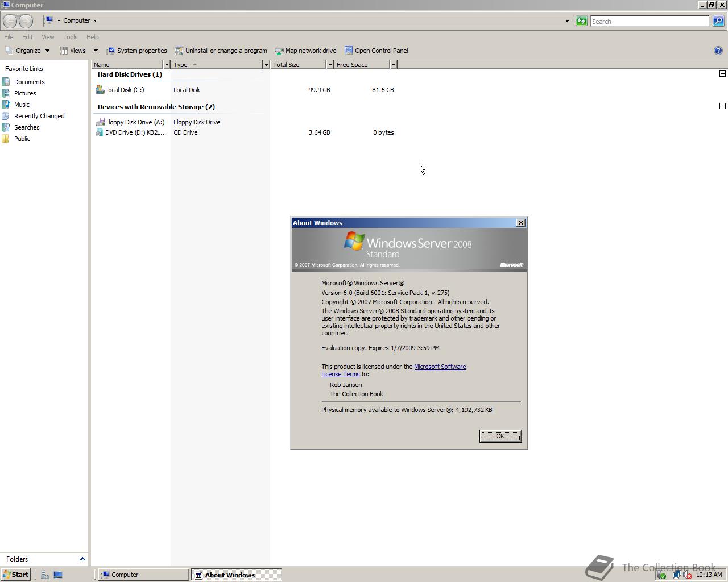728x582 pixels.
Task: Click the Views toolbar button
Action: point(73,51)
